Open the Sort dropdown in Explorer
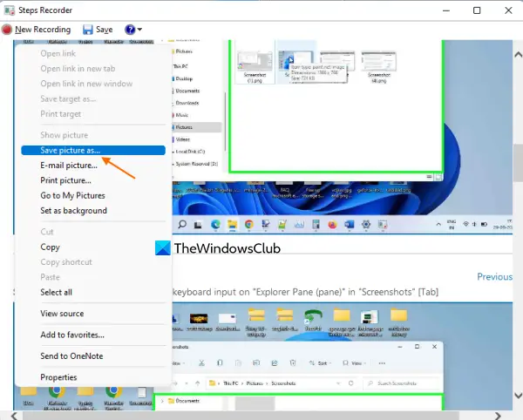The image size is (523, 420). click(320, 363)
